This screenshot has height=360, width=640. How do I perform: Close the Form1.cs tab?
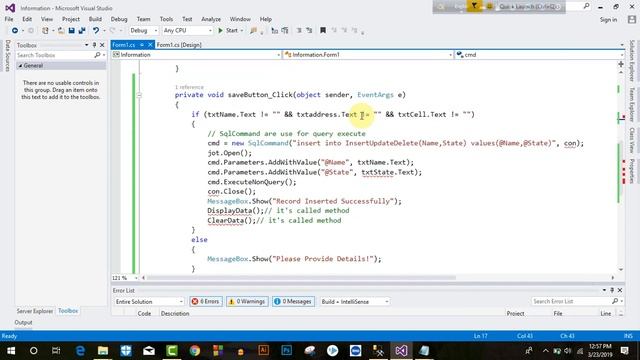[150, 45]
